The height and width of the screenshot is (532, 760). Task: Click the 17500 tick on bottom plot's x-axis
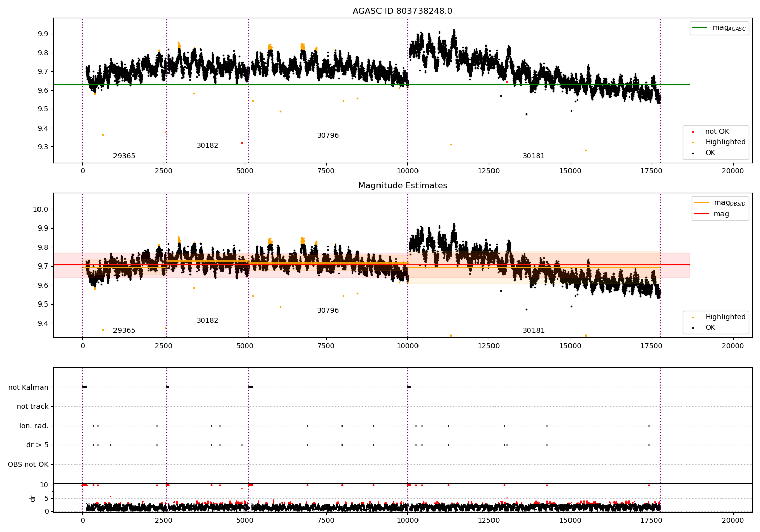pyautogui.click(x=651, y=521)
